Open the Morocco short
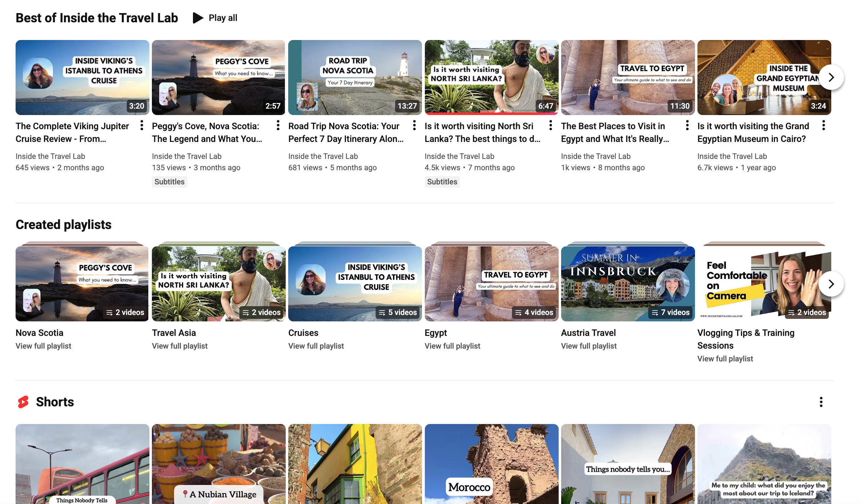 click(x=491, y=464)
